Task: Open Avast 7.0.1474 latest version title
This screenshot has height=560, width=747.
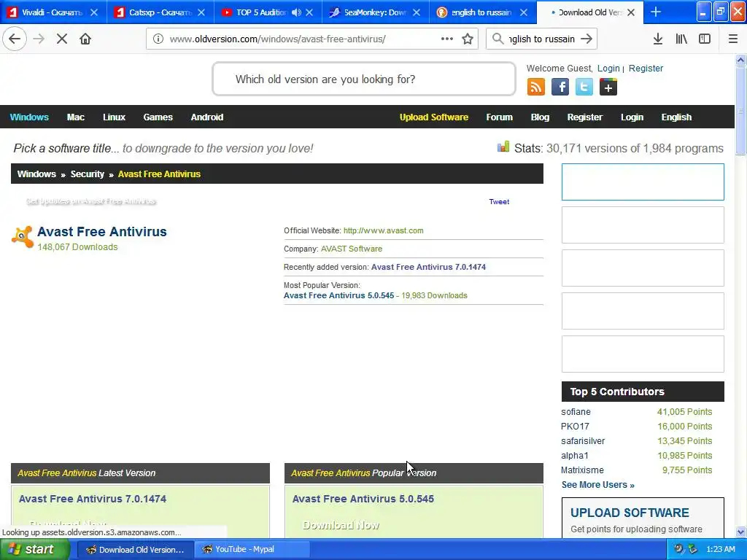Action: (x=93, y=499)
